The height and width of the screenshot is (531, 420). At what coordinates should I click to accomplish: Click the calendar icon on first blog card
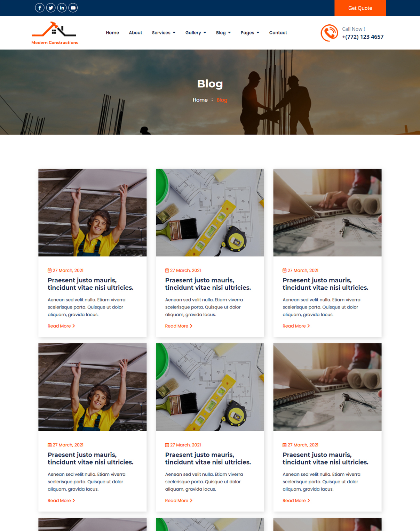[x=49, y=270]
